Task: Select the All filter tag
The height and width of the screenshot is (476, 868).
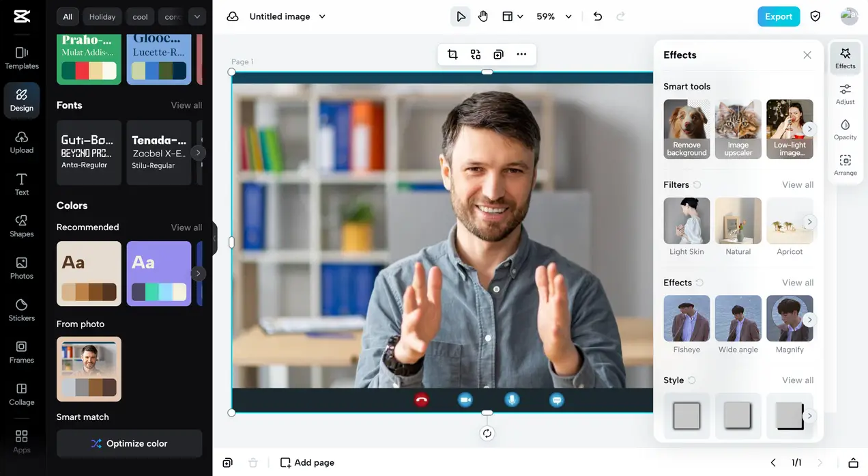Action: pyautogui.click(x=68, y=16)
